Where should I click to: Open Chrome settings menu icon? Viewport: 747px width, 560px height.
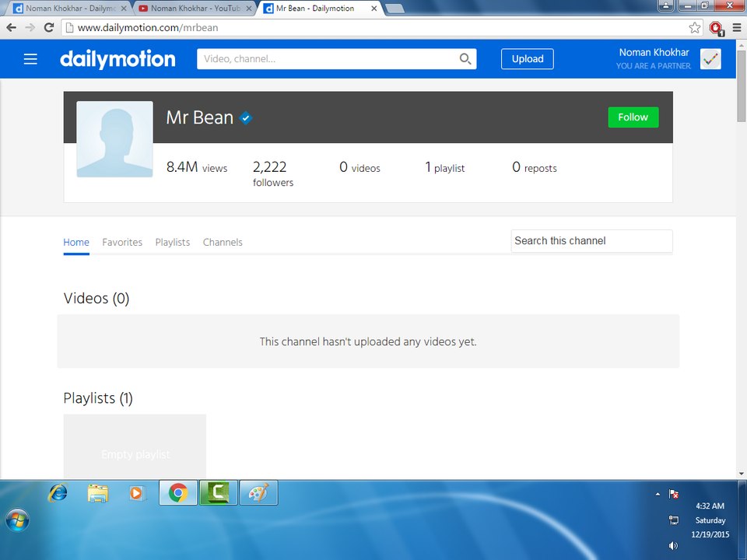(737, 28)
